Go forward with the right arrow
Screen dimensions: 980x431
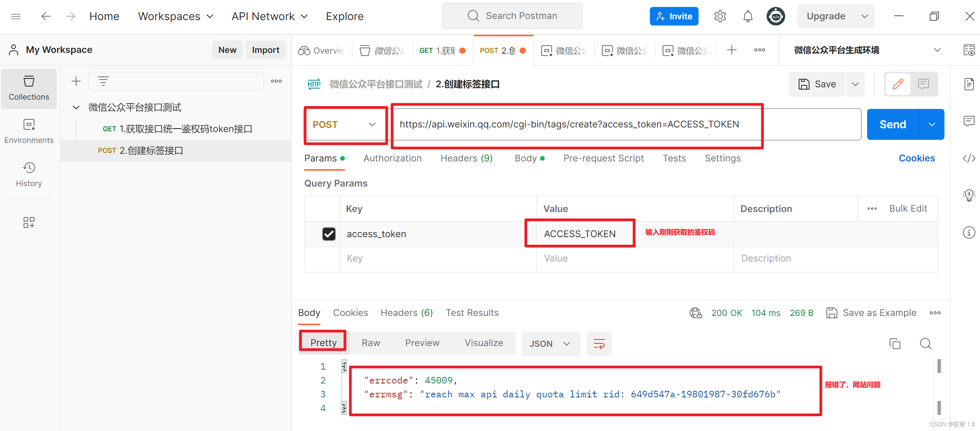pos(70,16)
